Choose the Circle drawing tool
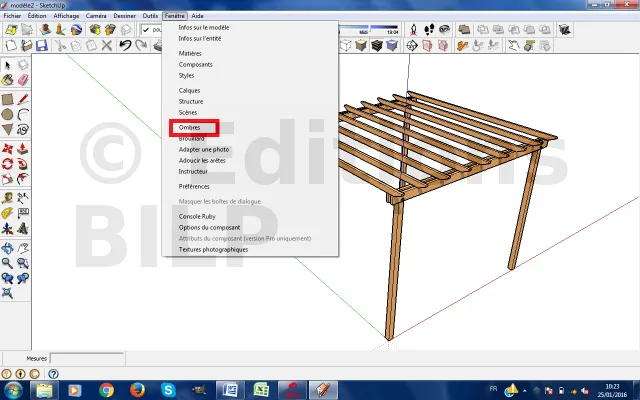 pyautogui.click(x=7, y=114)
